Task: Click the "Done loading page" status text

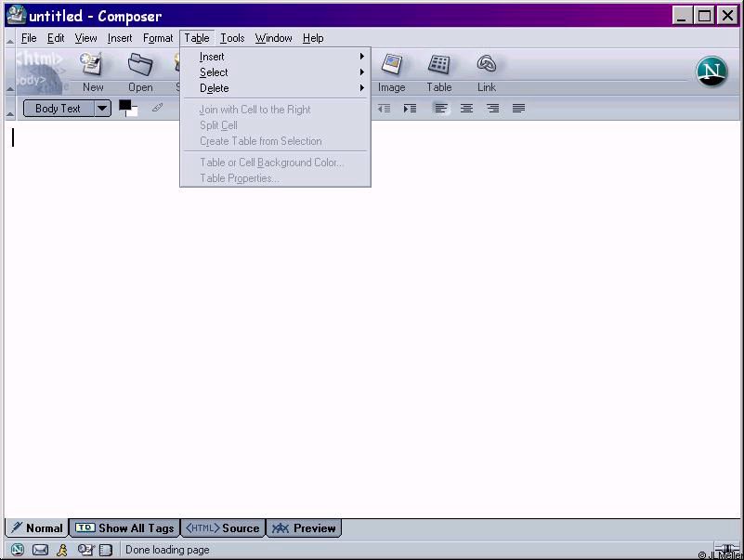Action: click(167, 550)
